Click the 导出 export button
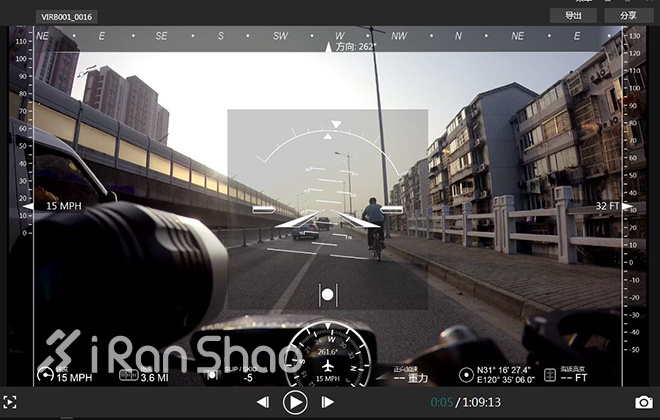 click(573, 15)
